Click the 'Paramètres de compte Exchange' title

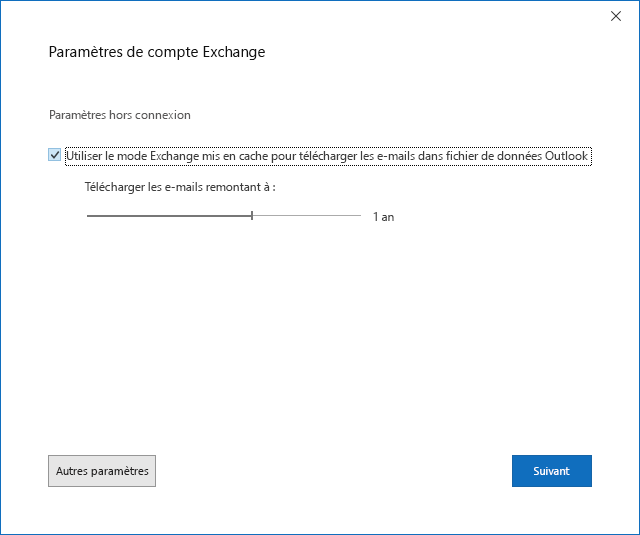pyautogui.click(x=157, y=52)
